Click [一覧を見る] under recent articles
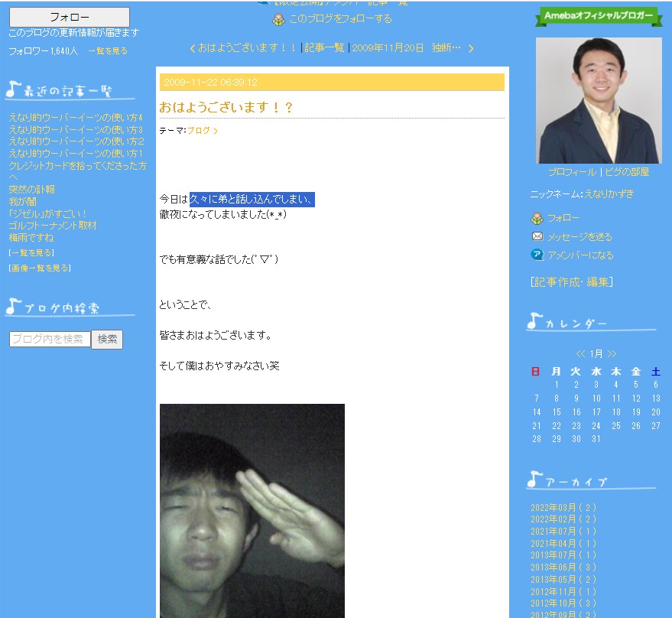672x618 pixels. 31,253
